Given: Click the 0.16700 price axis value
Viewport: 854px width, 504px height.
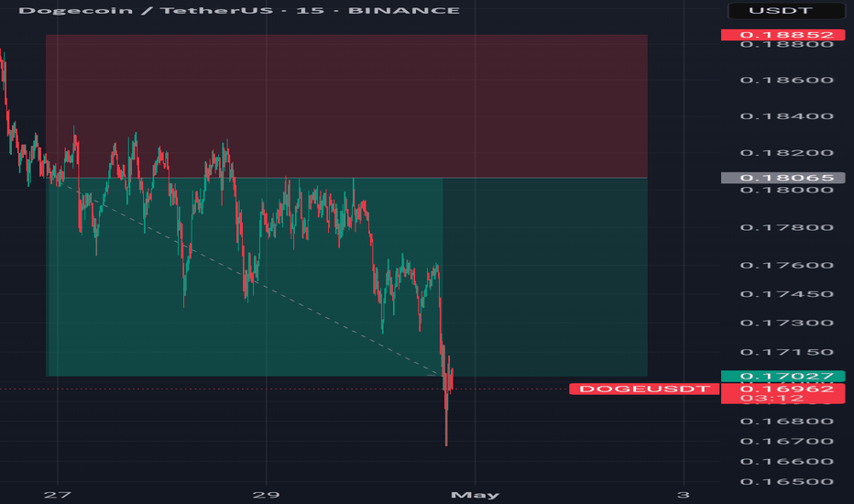Looking at the screenshot, I should click(x=786, y=442).
